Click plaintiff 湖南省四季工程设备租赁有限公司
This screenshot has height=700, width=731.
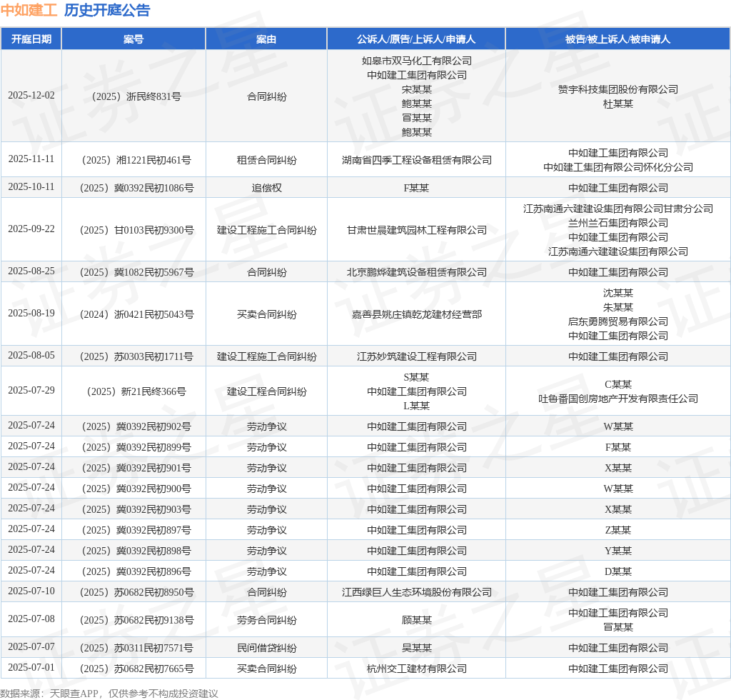click(416, 160)
